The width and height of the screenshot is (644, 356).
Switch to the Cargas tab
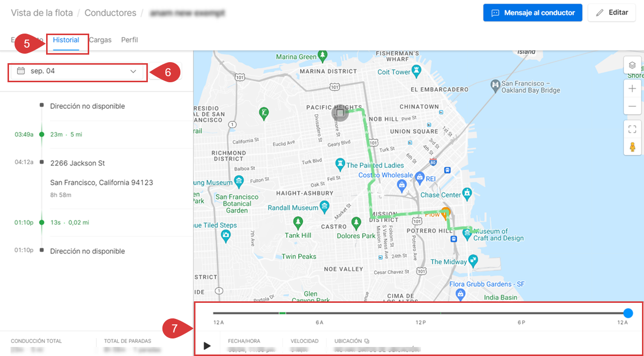[x=100, y=40]
